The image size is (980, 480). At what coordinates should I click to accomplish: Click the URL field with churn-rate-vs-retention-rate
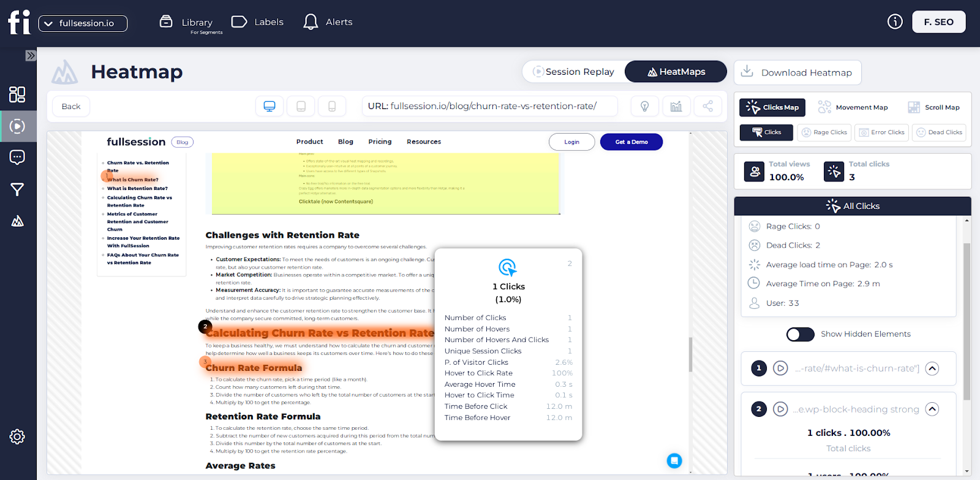pyautogui.click(x=490, y=106)
